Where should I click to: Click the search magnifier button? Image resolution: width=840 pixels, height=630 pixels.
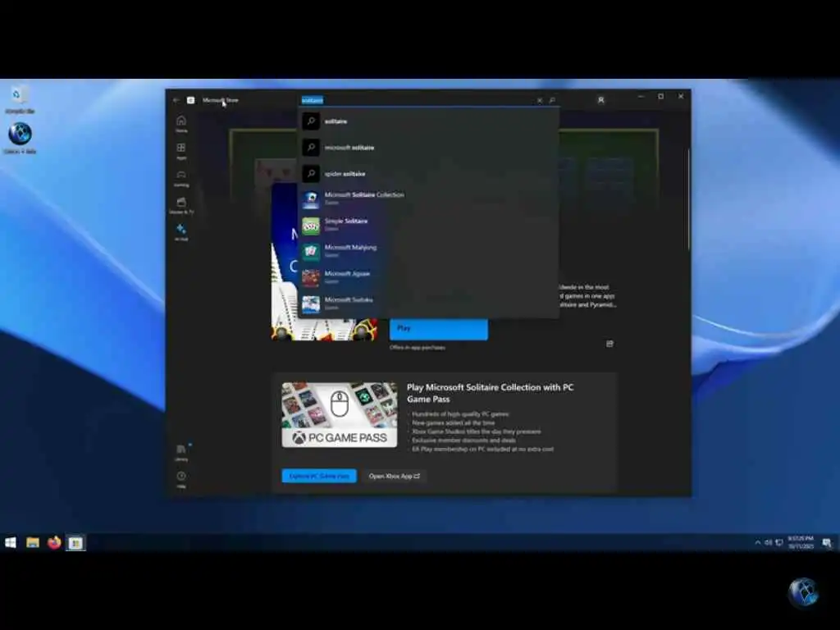click(552, 100)
